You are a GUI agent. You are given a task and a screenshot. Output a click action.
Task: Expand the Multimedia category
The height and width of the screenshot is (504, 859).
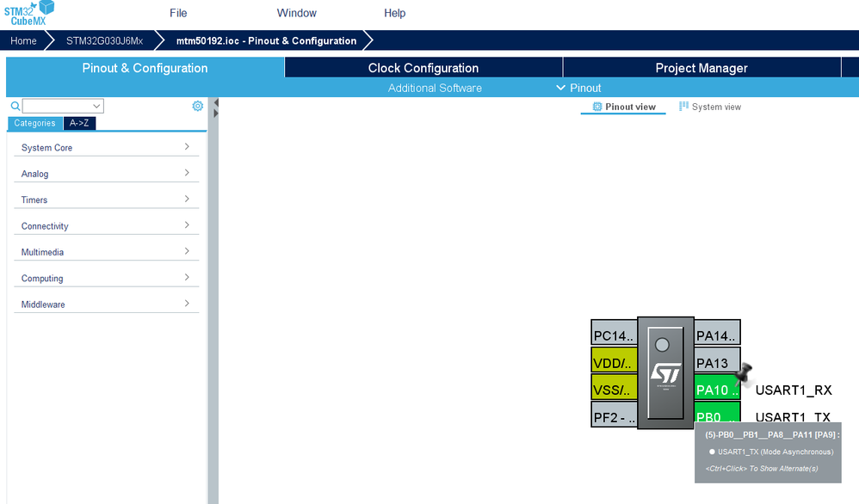tap(106, 252)
